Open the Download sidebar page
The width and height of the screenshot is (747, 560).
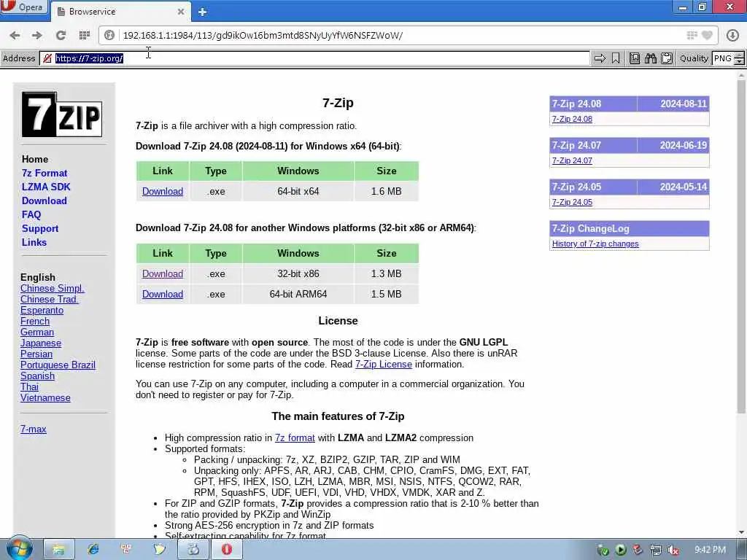coord(44,201)
